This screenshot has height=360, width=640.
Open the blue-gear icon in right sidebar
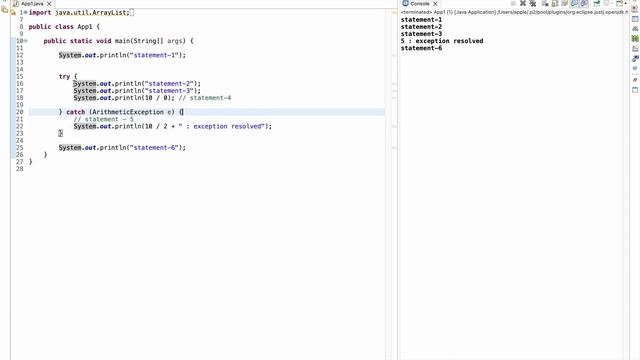point(635,58)
